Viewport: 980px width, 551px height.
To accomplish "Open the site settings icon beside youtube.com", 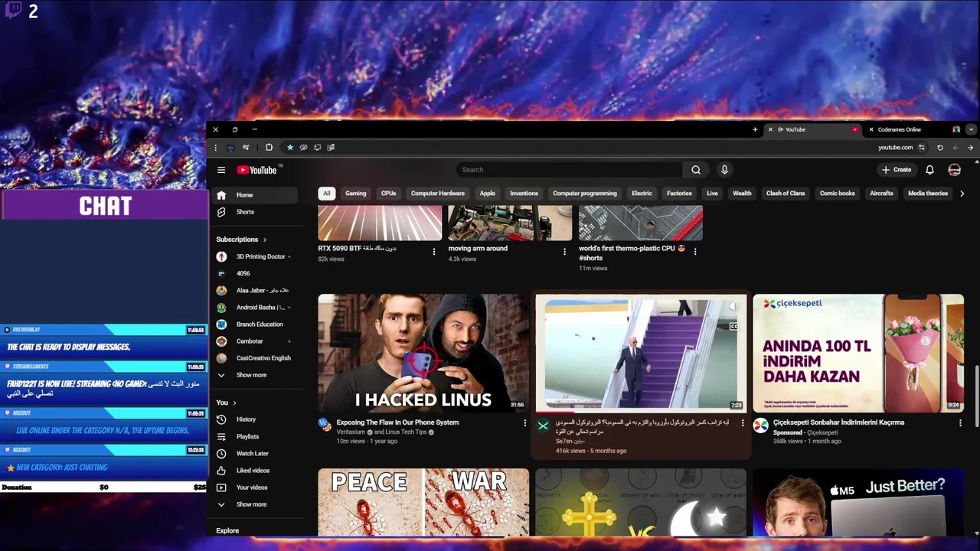I will [922, 148].
